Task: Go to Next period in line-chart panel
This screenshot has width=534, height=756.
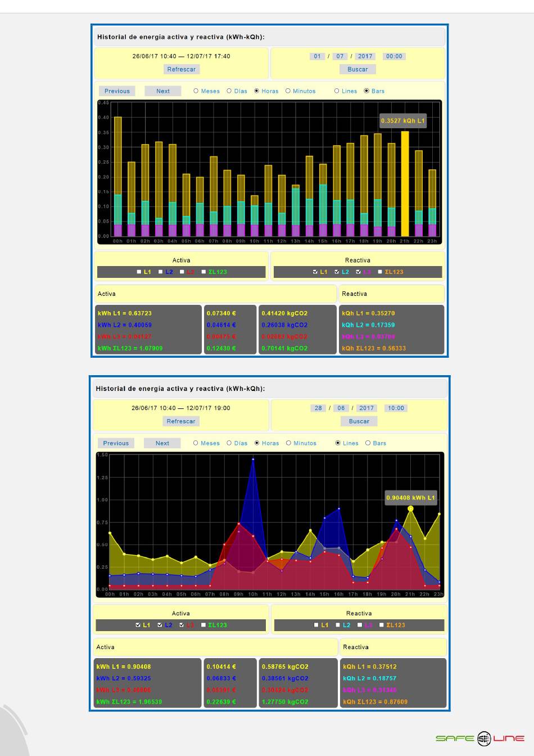Action: 162,443
